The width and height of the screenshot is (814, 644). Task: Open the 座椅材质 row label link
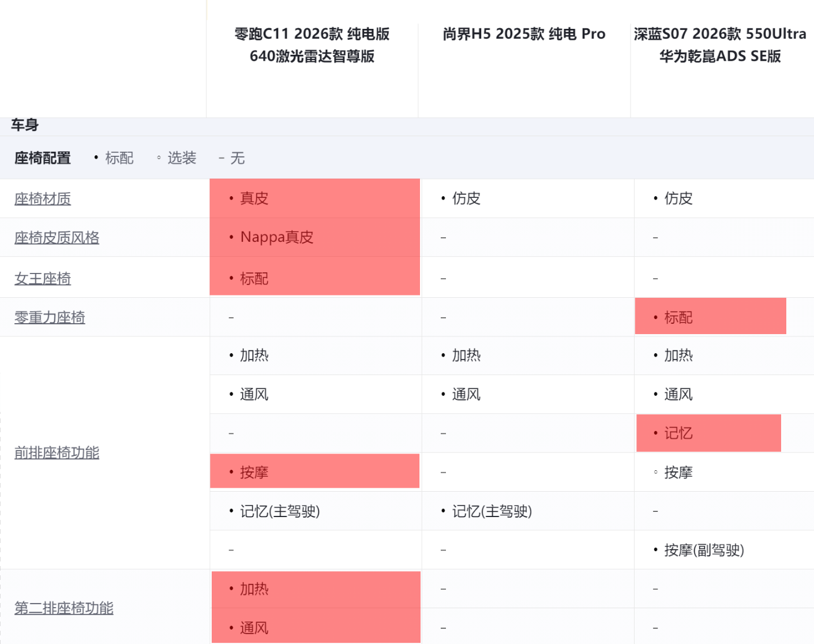pyautogui.click(x=43, y=199)
